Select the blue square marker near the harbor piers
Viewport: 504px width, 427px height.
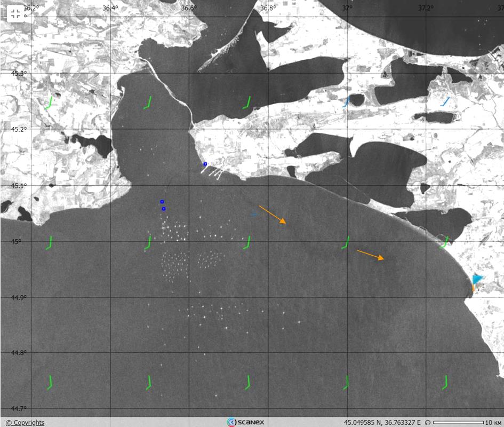coord(205,163)
